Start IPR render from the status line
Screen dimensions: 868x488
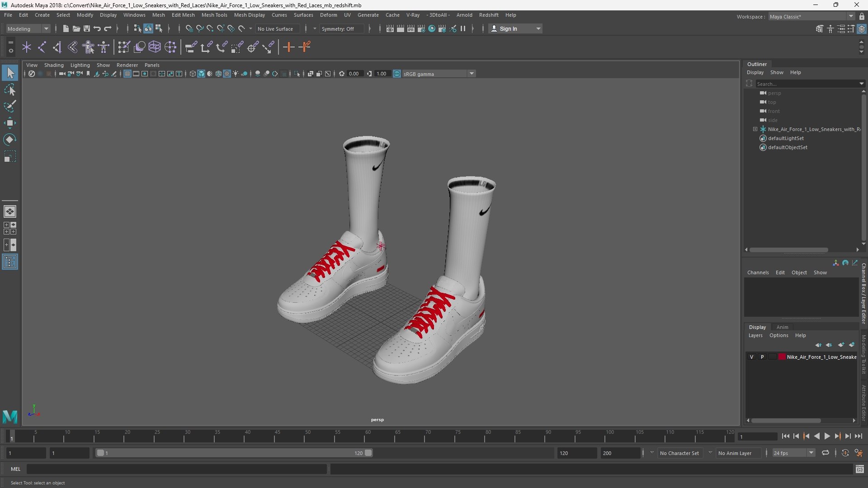coord(411,28)
